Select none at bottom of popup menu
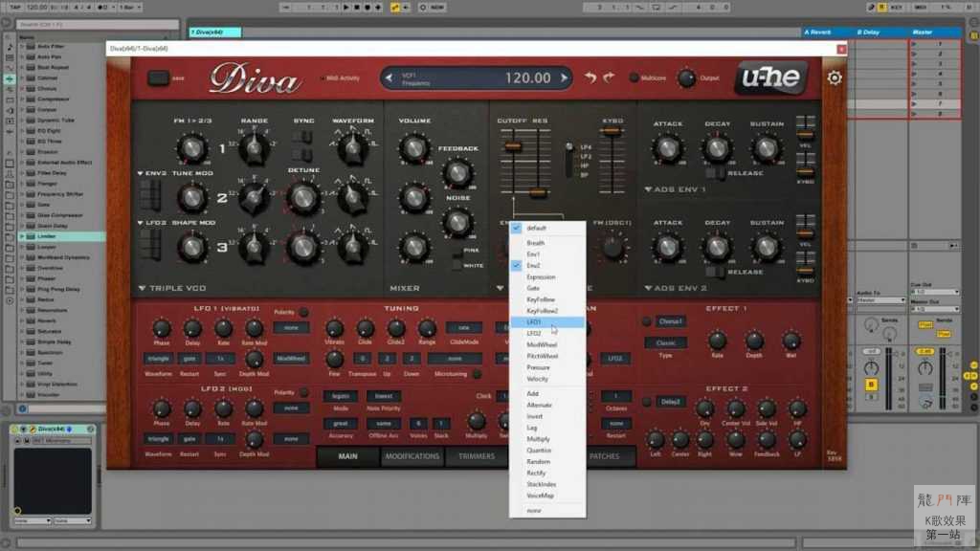The width and height of the screenshot is (980, 551). [547, 511]
